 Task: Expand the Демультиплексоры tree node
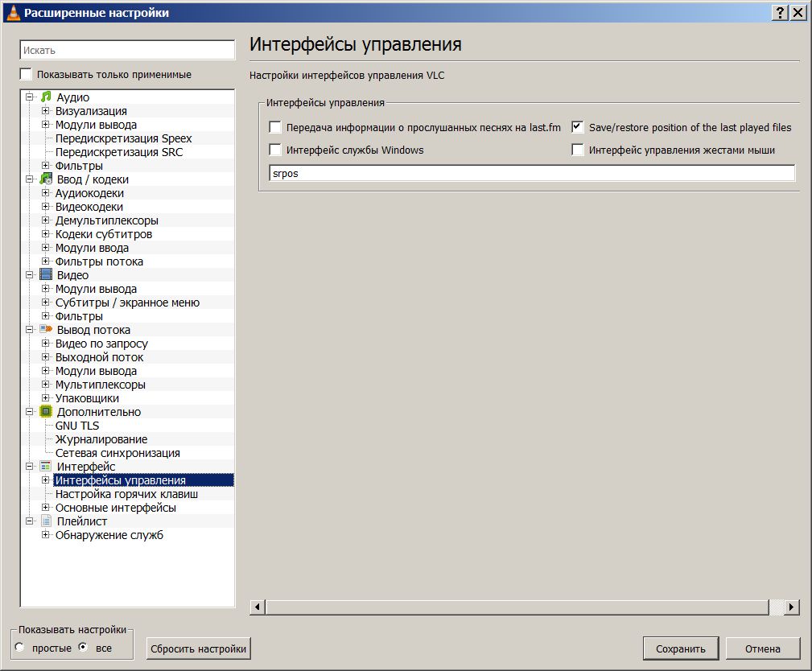(46, 220)
